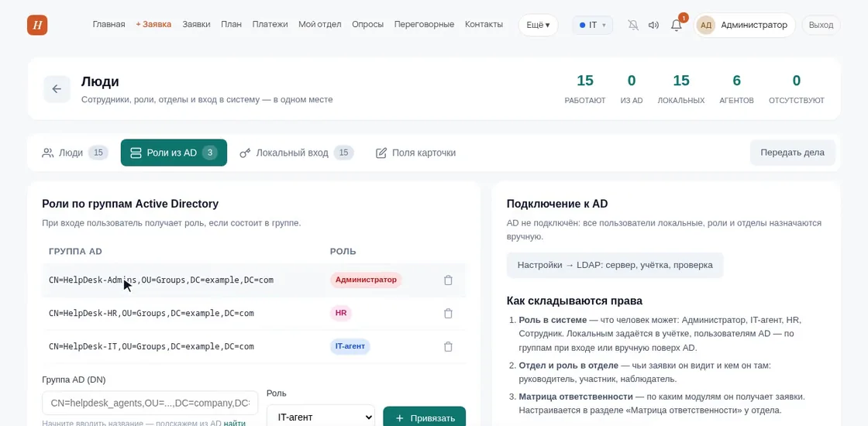Click the CN=HelpDesk-IT group DN text
This screenshot has width=868, height=426.
(151, 346)
